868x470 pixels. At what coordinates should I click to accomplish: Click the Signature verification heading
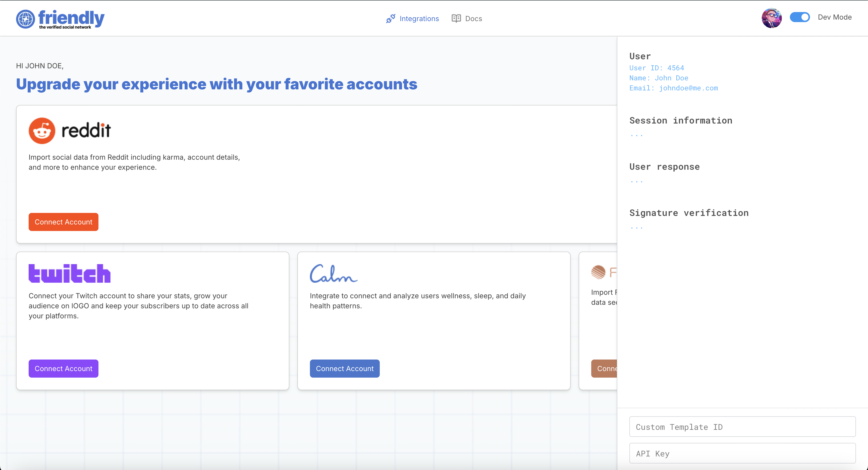tap(689, 213)
